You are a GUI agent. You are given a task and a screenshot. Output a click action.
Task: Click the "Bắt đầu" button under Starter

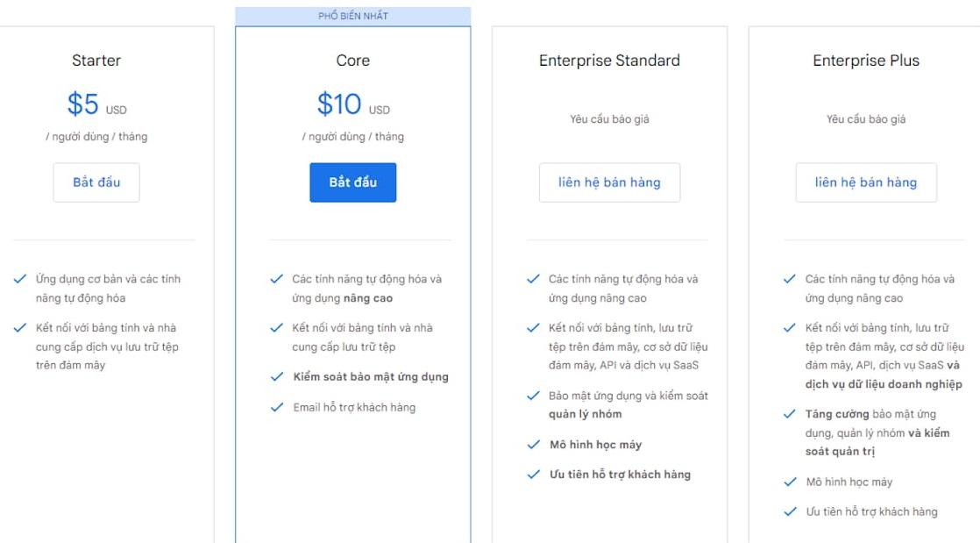pos(96,182)
